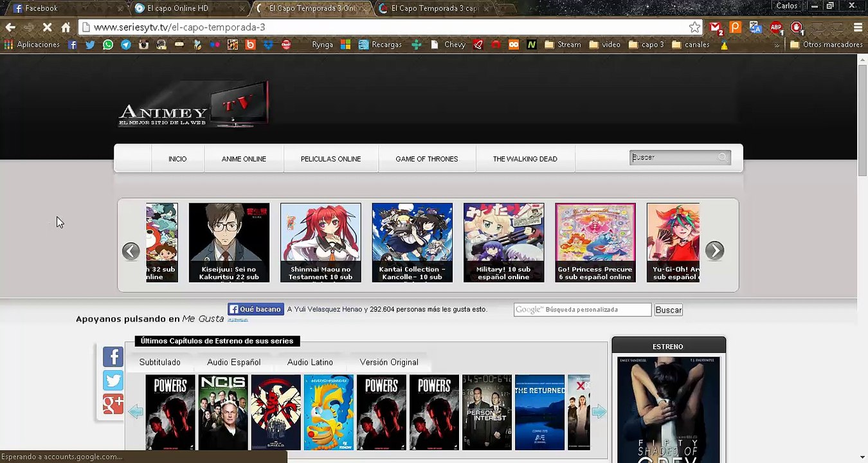Switch to the Facebook browser tab
This screenshot has width=868, height=463.
click(66, 8)
